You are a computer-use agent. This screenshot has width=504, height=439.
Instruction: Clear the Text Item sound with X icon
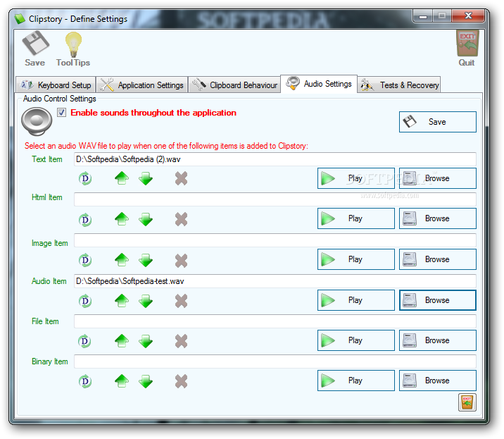[182, 178]
